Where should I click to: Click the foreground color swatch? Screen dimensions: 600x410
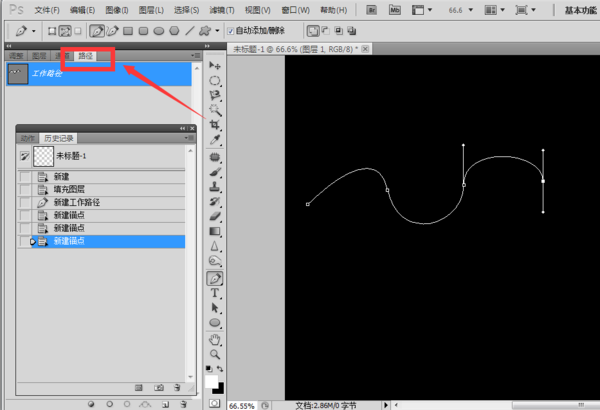click(x=212, y=381)
